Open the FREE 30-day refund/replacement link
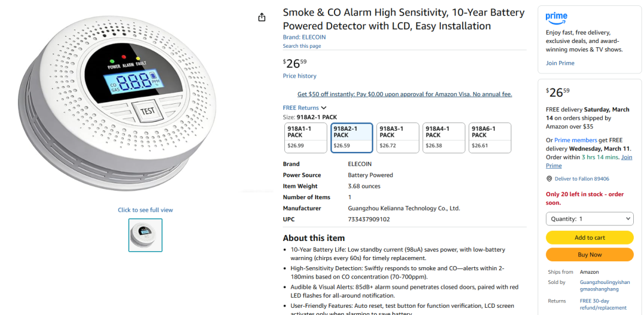 pos(603,304)
